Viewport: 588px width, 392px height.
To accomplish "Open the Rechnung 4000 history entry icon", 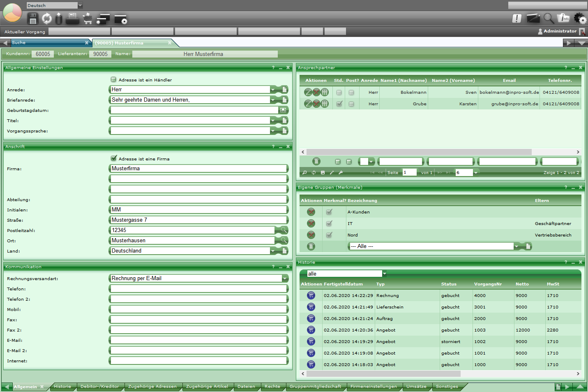I will click(311, 296).
